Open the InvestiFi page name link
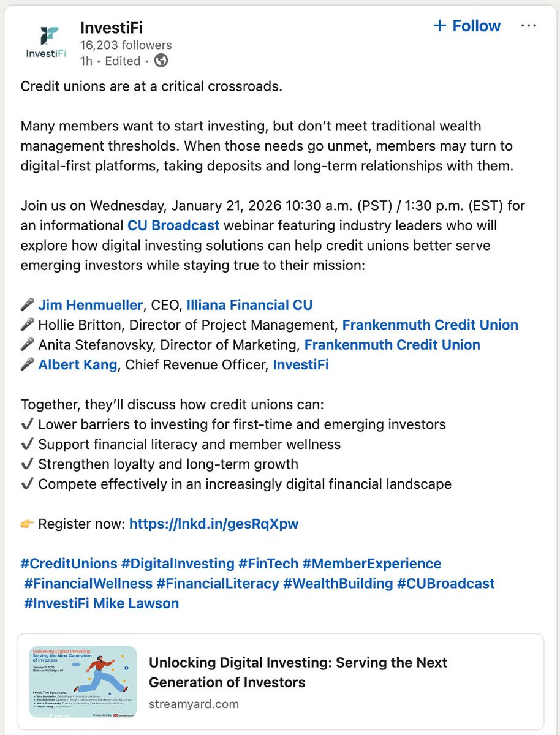This screenshot has width=560, height=735. [112, 27]
